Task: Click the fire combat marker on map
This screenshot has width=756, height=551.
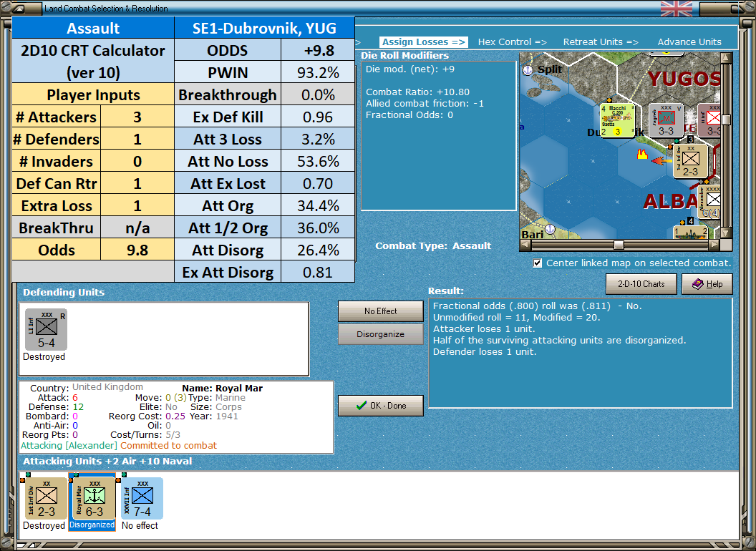Action: pos(641,155)
